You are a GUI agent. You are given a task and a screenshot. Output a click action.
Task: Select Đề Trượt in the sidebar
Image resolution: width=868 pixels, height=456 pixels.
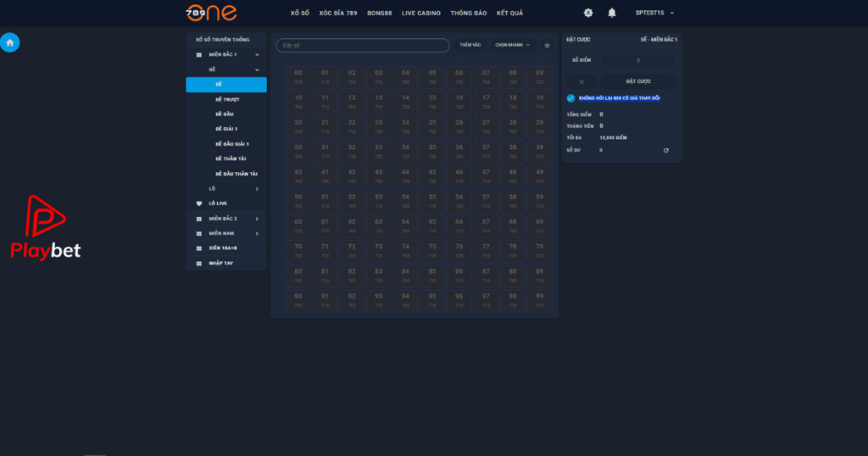pyautogui.click(x=225, y=100)
